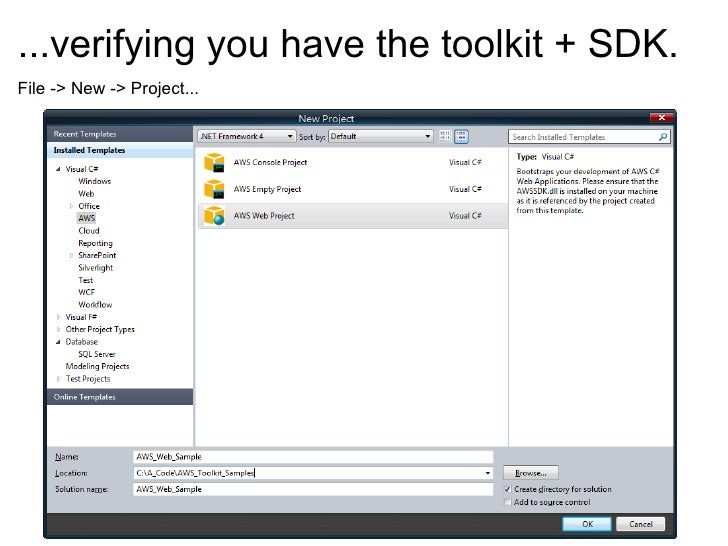
Task: Click the AWS Web Project name text
Action: pyautogui.click(x=264, y=216)
